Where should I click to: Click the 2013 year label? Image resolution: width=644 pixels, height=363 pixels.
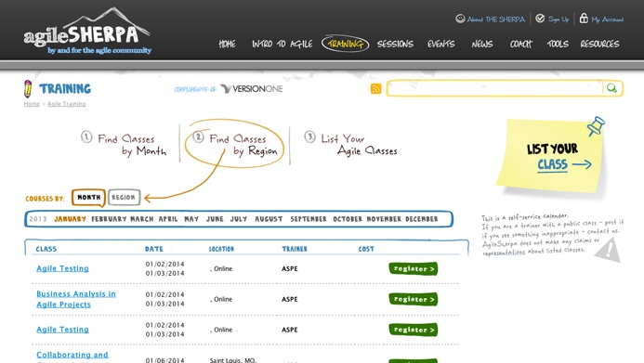click(x=38, y=219)
